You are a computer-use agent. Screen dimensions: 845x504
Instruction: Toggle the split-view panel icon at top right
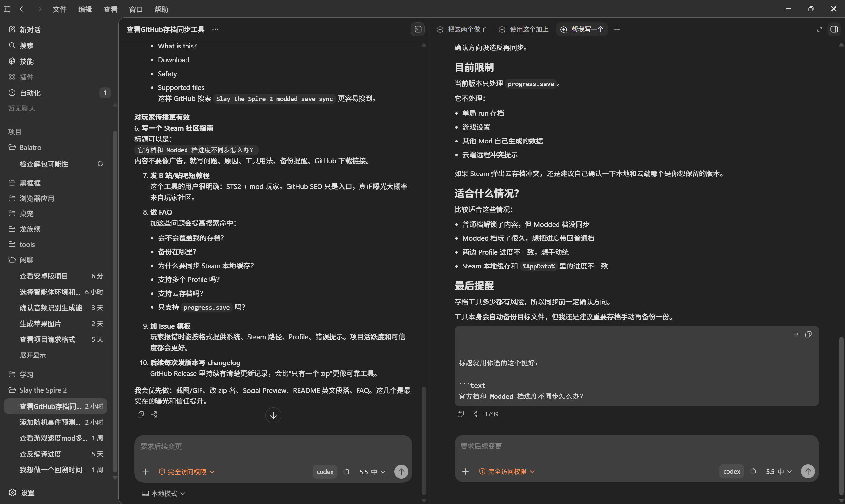click(x=834, y=29)
